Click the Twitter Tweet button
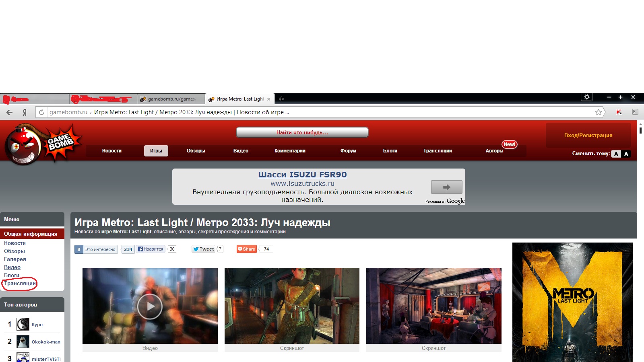 204,249
